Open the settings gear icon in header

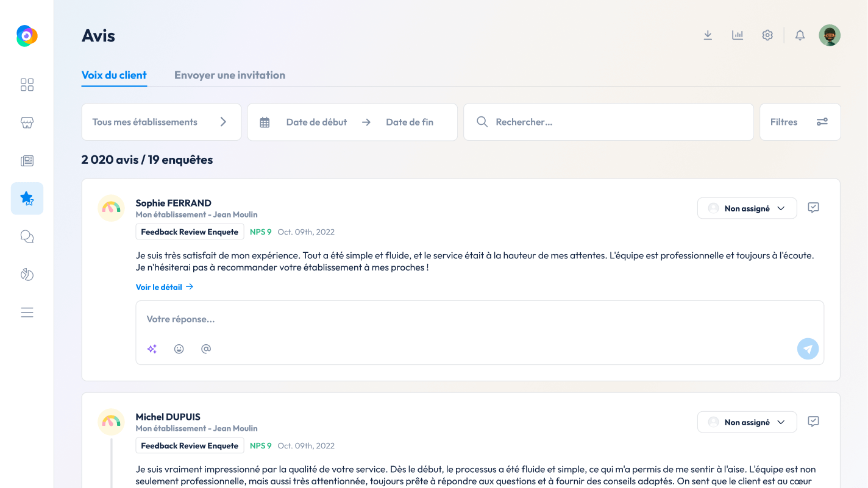[x=767, y=35]
